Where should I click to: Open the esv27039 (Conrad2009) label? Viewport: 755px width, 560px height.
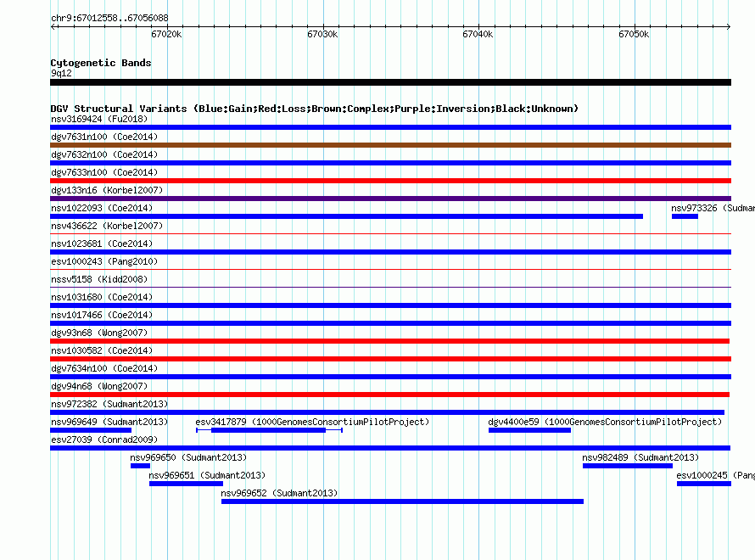(104, 440)
